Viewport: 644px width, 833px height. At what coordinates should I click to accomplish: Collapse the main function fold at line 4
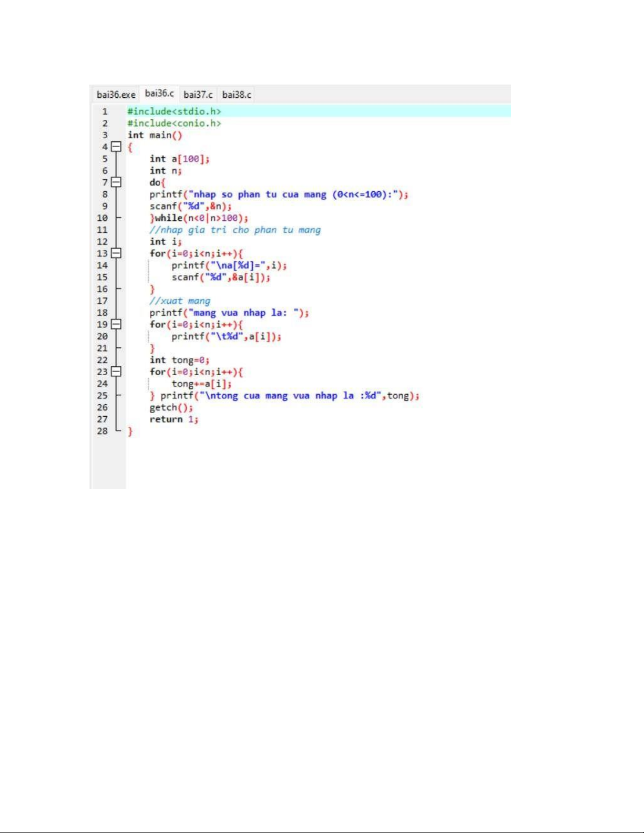click(x=116, y=147)
